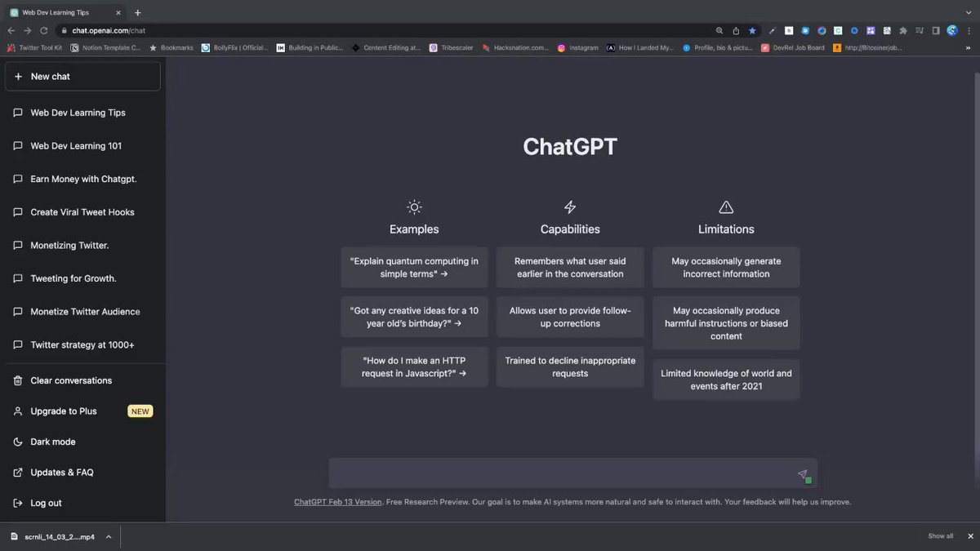
Task: Click the person icon beside Upgrade to Plus
Action: (18, 411)
